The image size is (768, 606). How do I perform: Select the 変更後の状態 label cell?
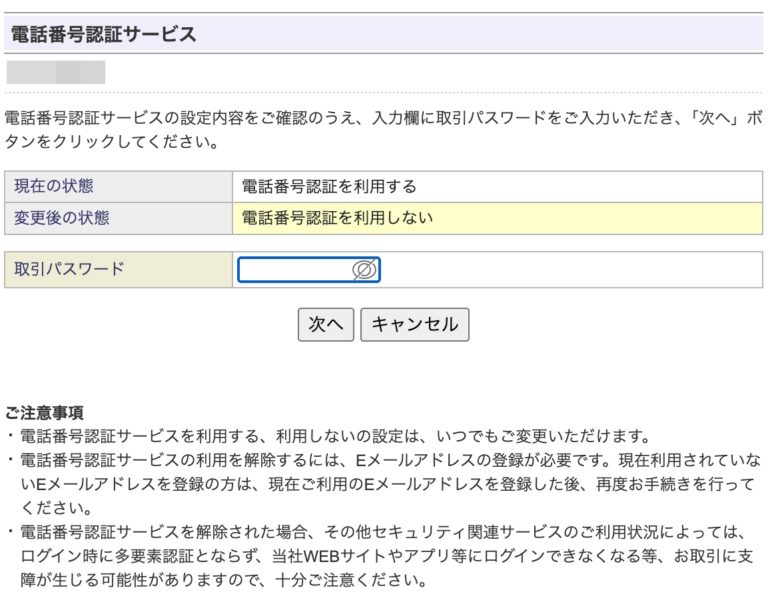pos(118,218)
